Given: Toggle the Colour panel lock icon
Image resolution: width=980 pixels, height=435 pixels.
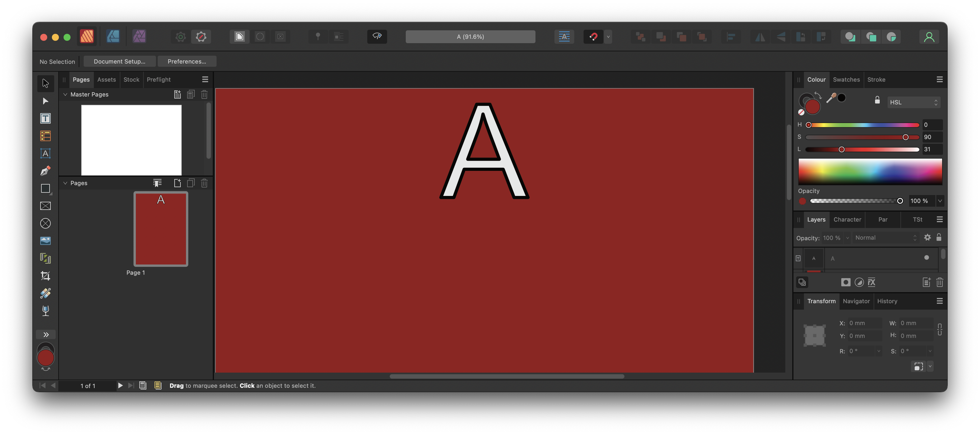Looking at the screenshot, I should coord(877,100).
